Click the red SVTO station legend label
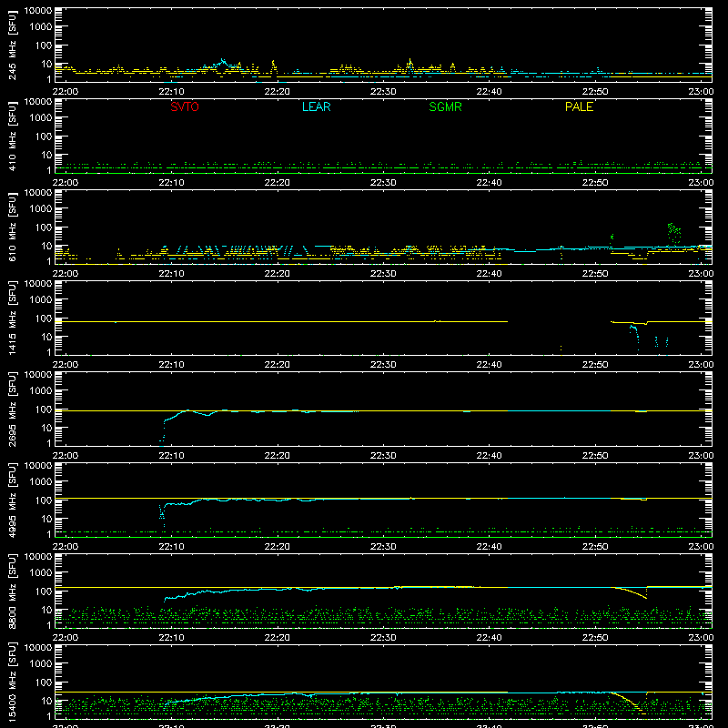This screenshot has height=728, width=728. point(185,106)
